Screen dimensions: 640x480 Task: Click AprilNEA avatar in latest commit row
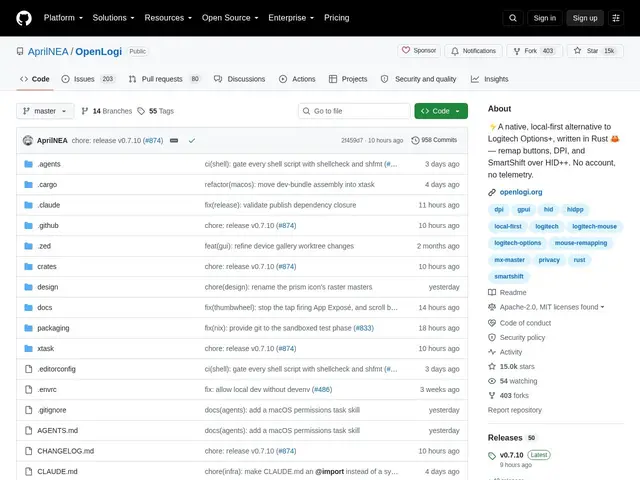(28, 140)
